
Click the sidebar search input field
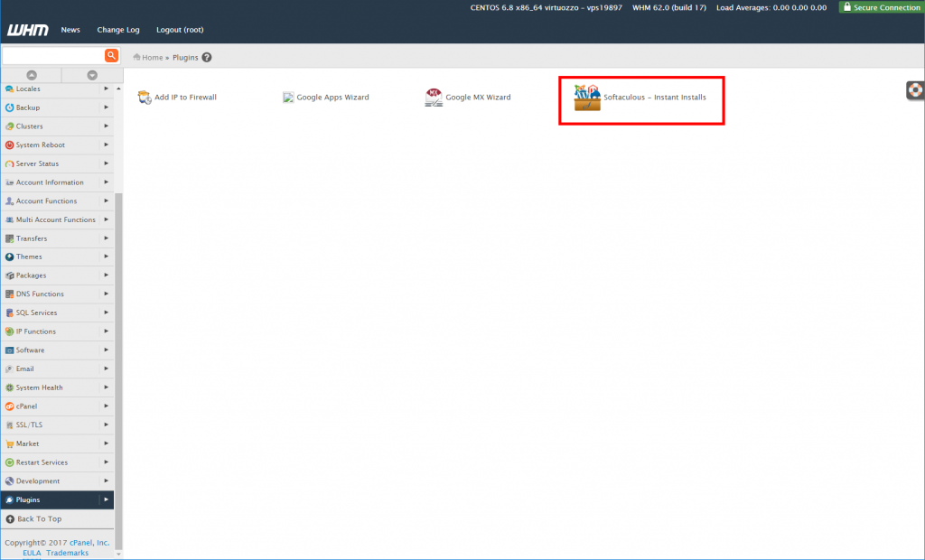pos(53,55)
